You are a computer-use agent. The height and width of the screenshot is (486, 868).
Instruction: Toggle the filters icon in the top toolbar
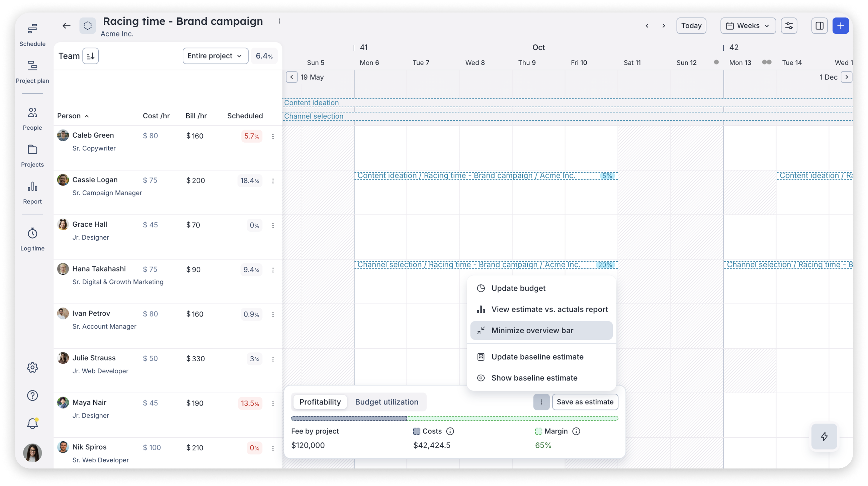[x=789, y=25]
